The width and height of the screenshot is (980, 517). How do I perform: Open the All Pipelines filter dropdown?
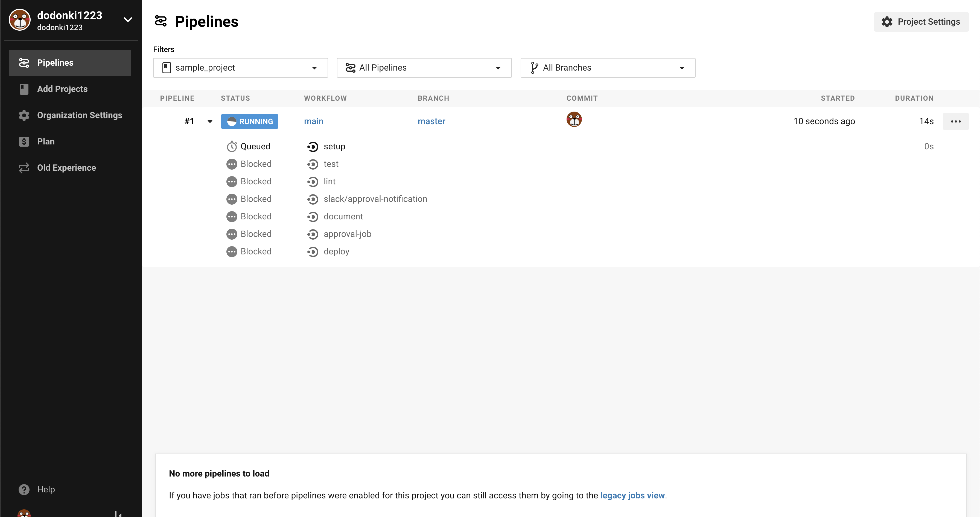(x=424, y=68)
